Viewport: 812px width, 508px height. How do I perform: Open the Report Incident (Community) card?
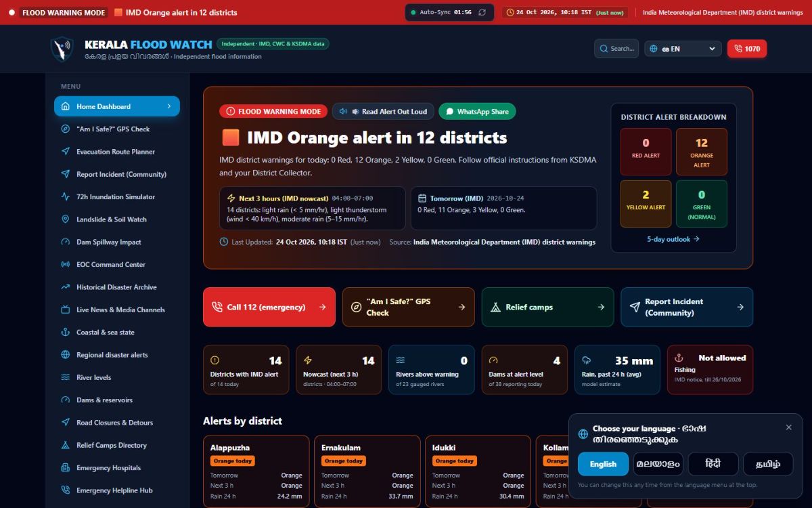pos(687,307)
